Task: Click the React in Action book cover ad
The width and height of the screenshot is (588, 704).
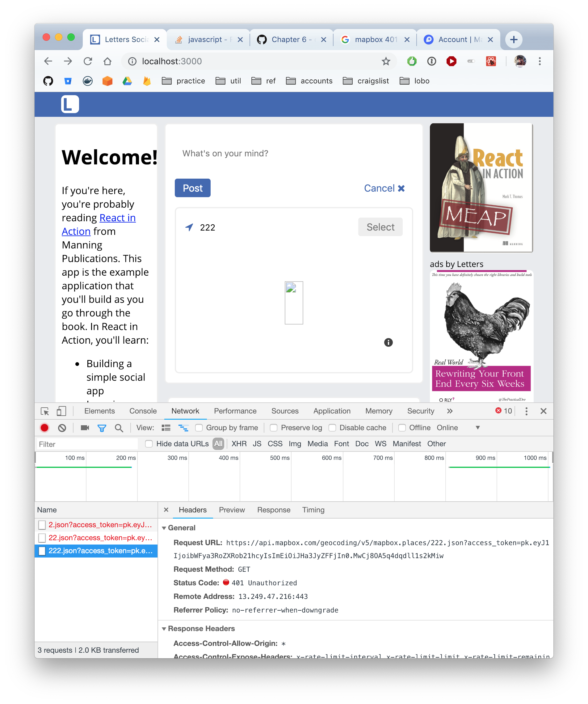Action: pyautogui.click(x=481, y=188)
